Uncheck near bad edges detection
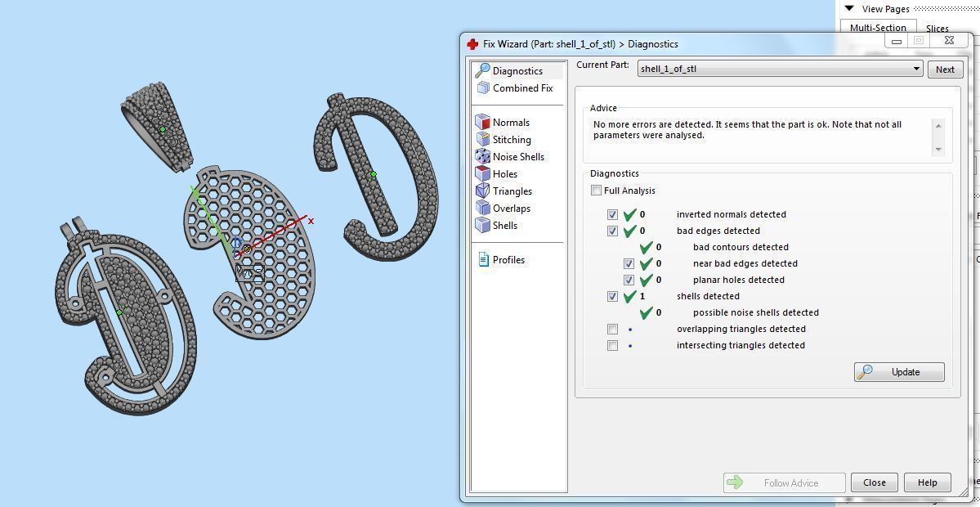Screen dimensions: 980x507 (x=629, y=263)
